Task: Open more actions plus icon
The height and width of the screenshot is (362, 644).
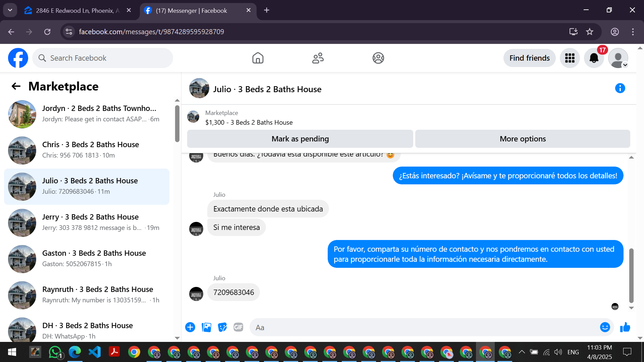Action: coord(190,327)
